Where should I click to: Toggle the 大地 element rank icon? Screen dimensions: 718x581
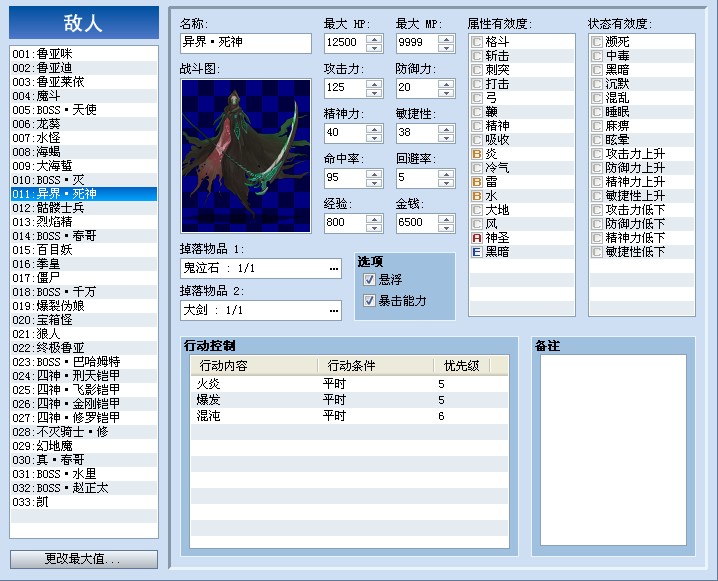(477, 210)
